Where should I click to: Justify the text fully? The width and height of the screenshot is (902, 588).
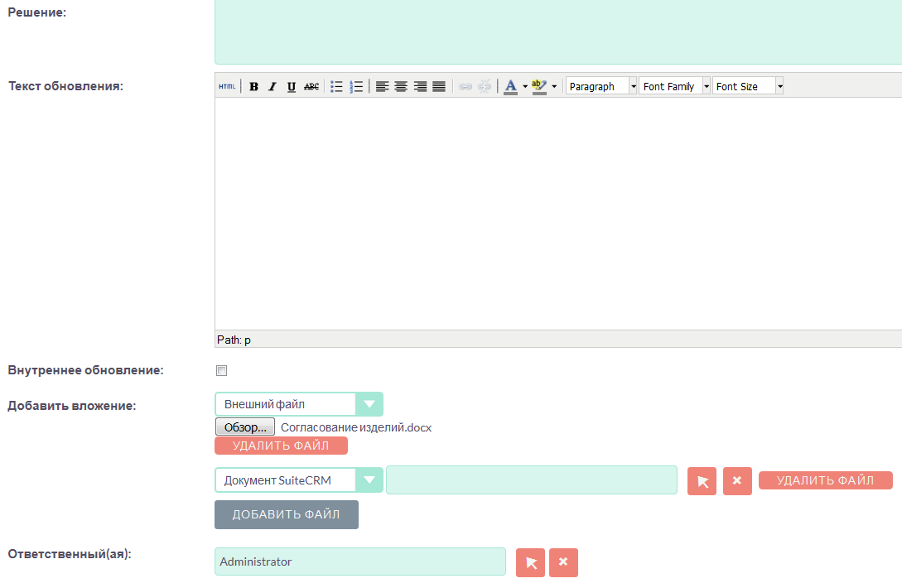coord(439,86)
